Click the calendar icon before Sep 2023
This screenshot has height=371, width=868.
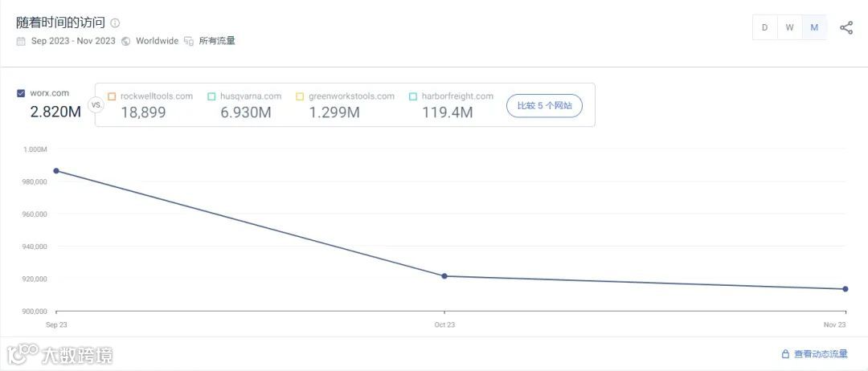point(21,41)
